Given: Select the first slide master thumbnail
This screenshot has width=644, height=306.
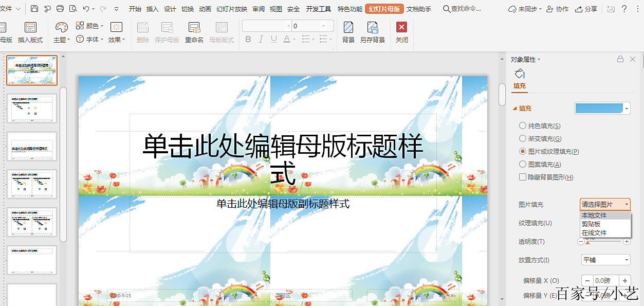Looking at the screenshot, I should tap(32, 70).
